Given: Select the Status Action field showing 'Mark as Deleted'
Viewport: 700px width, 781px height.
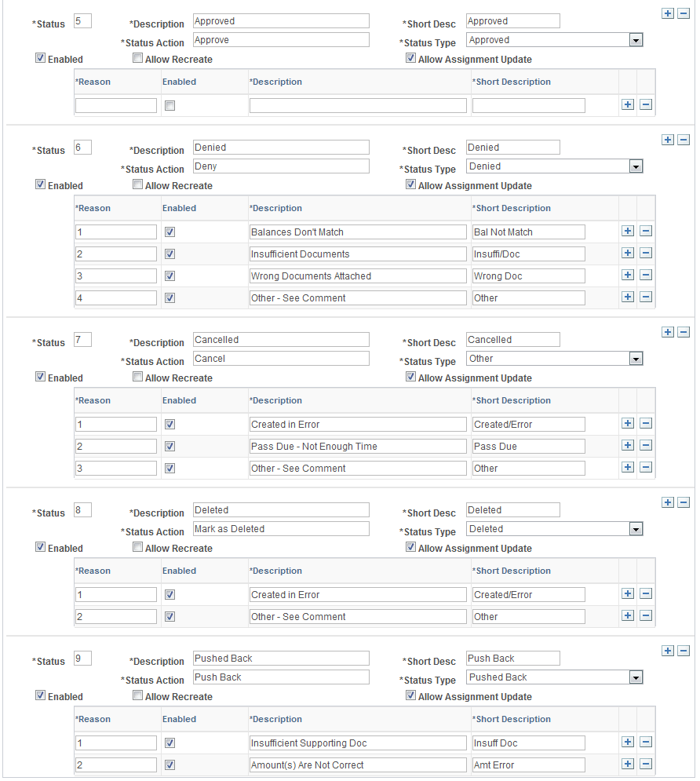Looking at the screenshot, I should point(280,528).
